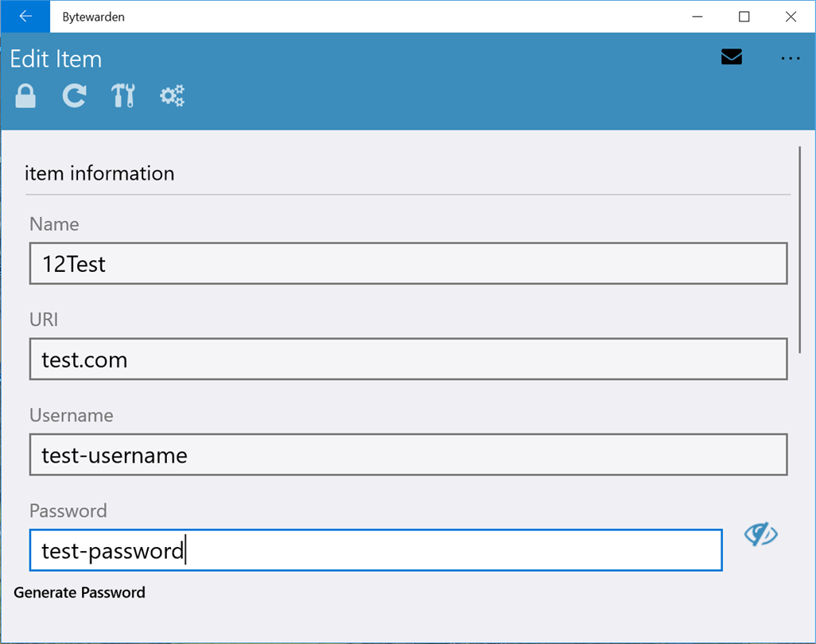Minimize the Bytewarden window

click(697, 17)
